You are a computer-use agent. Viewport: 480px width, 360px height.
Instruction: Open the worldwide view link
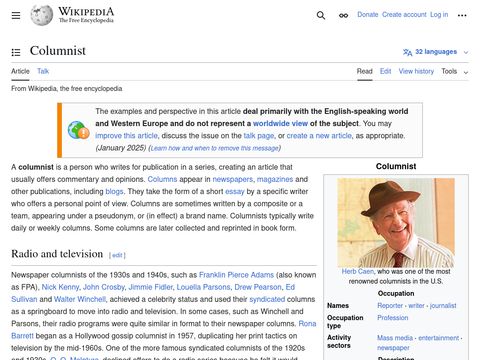[x=280, y=123]
